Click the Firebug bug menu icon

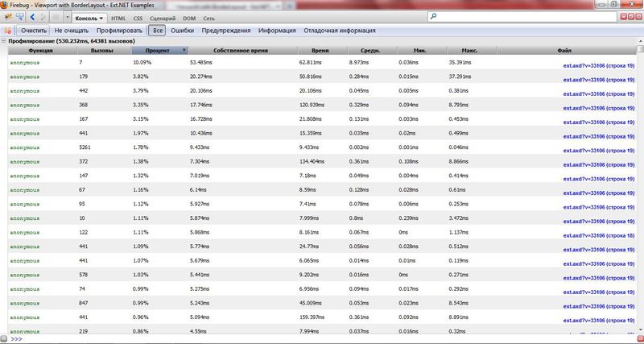tap(8, 17)
